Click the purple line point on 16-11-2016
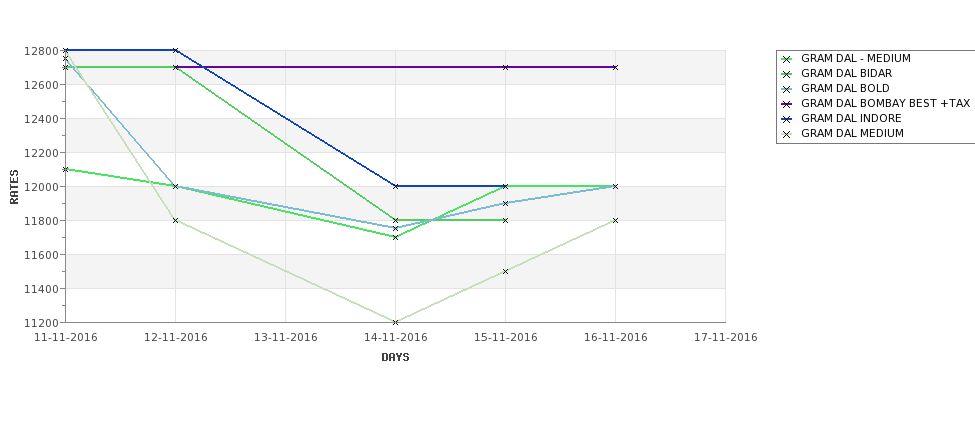This screenshot has width=975, height=429. [616, 67]
